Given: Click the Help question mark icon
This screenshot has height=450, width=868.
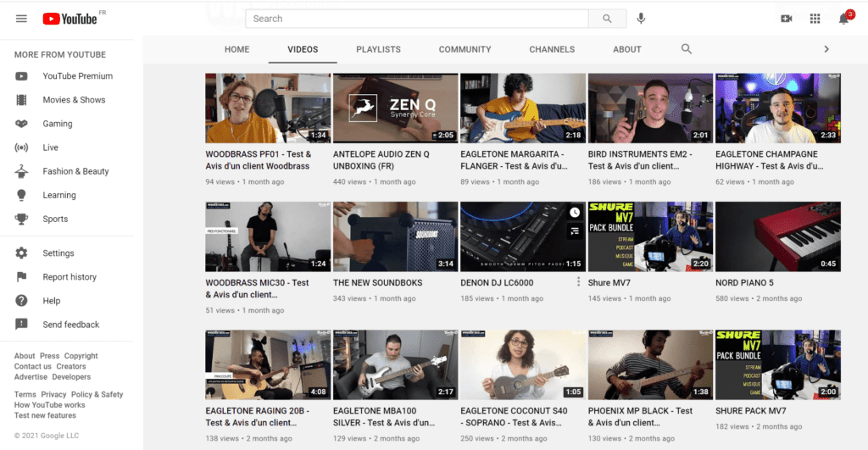Looking at the screenshot, I should (x=21, y=301).
